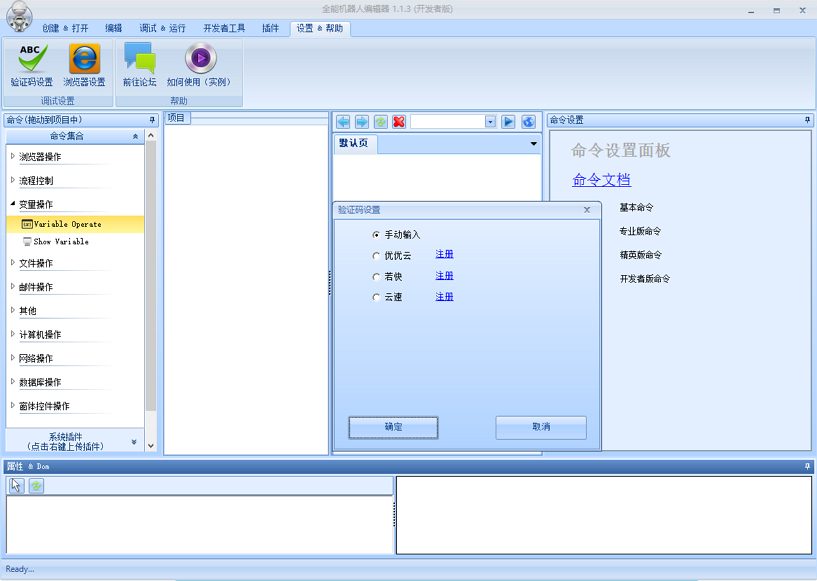The image size is (817, 581).
Task: Open the 插件 ribbon tab
Action: point(270,28)
